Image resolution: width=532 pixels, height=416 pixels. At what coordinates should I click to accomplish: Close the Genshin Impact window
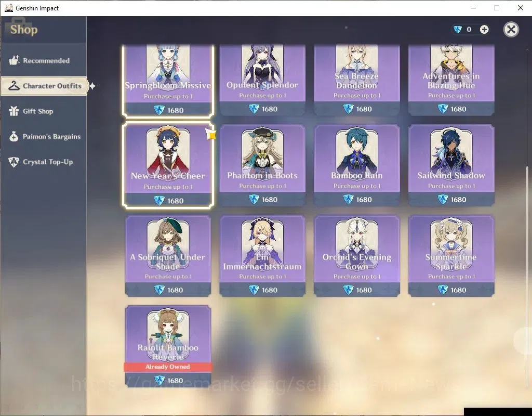pyautogui.click(x=521, y=8)
